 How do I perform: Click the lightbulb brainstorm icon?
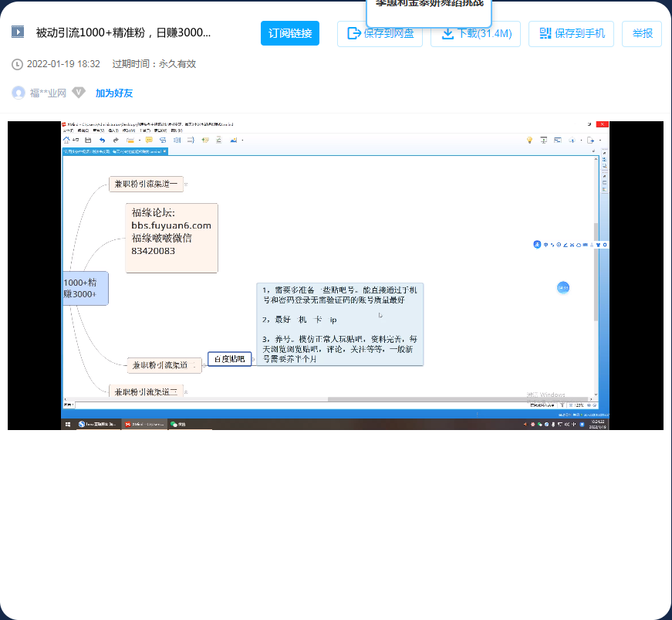click(x=530, y=141)
